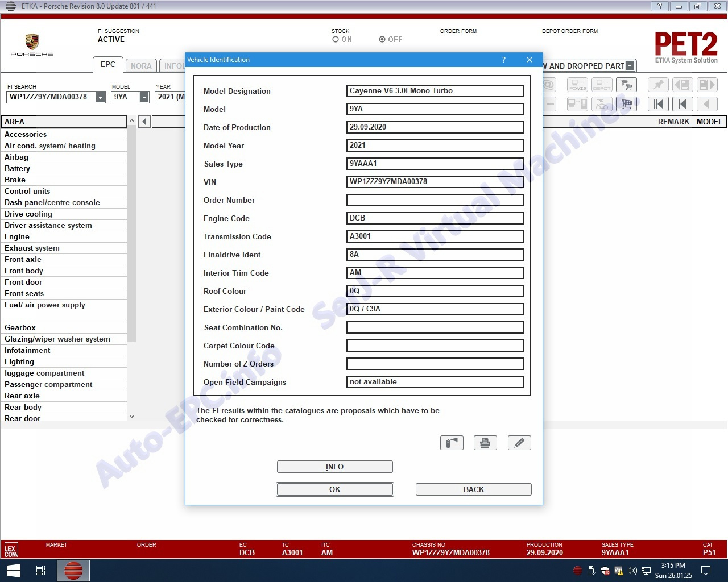The width and height of the screenshot is (728, 582).
Task: Expand the FI Search VIN dropdown
Action: tap(101, 97)
